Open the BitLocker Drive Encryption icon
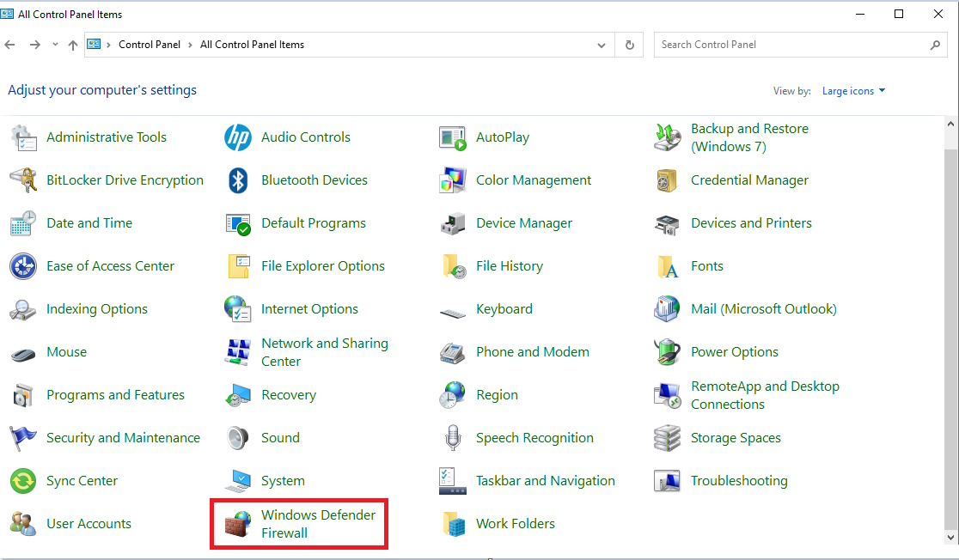959x560 pixels. click(x=24, y=180)
